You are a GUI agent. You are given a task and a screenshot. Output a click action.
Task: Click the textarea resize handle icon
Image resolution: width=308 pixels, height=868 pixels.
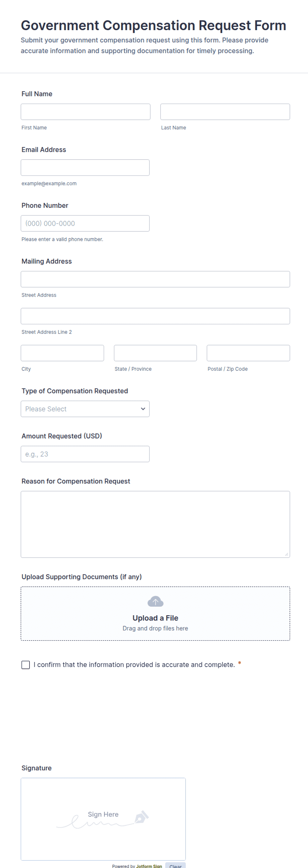point(286,554)
